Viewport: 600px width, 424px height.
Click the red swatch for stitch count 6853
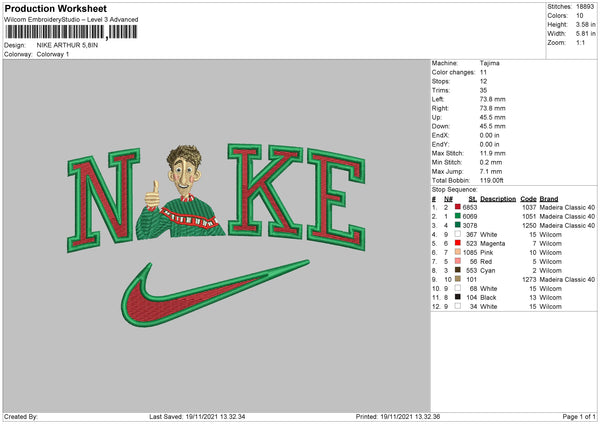point(458,207)
